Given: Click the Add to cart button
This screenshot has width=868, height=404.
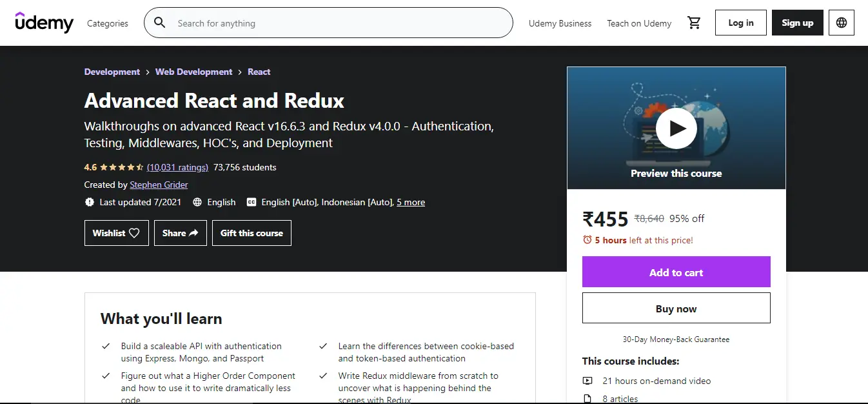Looking at the screenshot, I should (x=676, y=272).
